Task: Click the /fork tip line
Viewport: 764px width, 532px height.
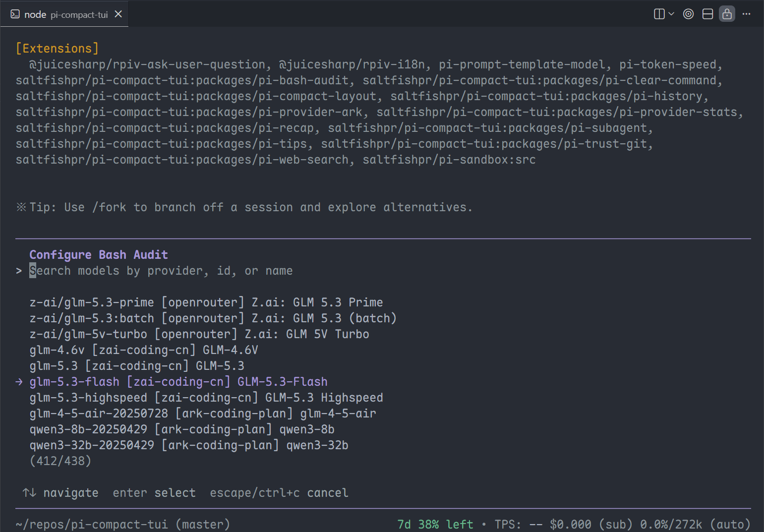Action: tap(244, 207)
